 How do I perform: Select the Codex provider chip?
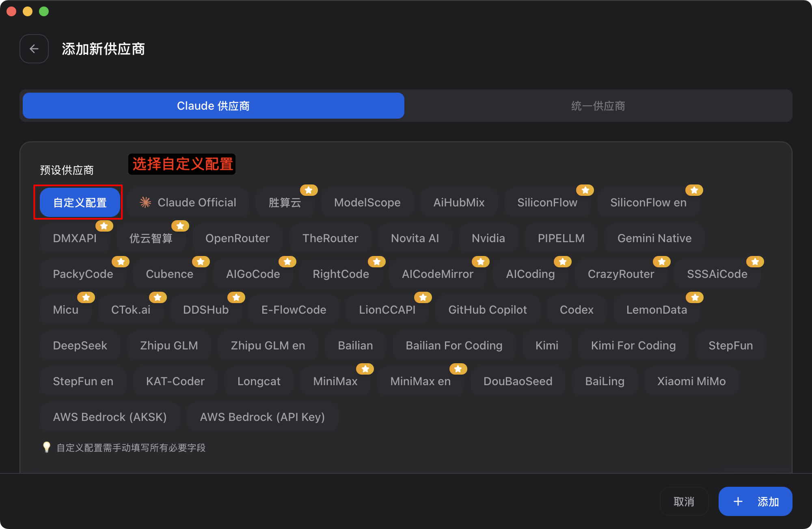tap(577, 310)
